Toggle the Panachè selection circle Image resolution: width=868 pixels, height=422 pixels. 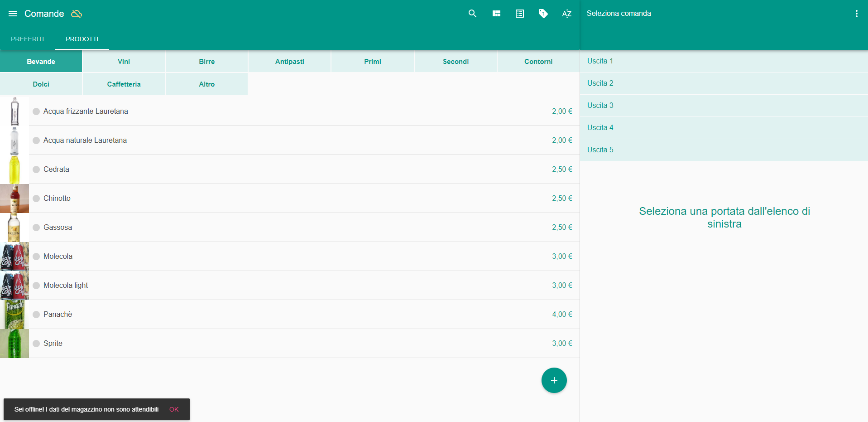tap(36, 315)
